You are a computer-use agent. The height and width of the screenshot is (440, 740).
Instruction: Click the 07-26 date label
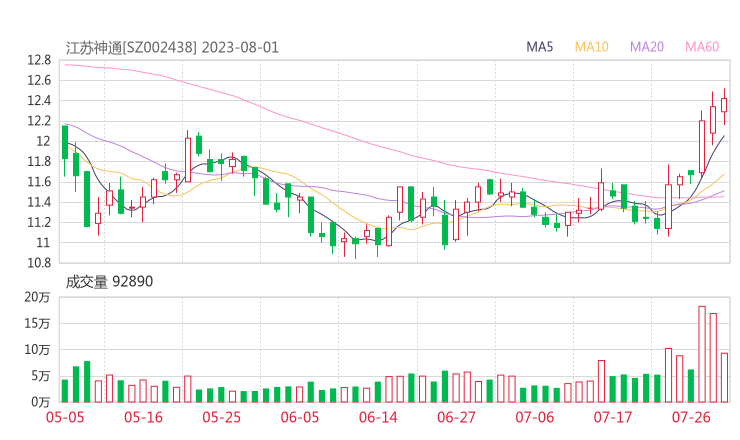pyautogui.click(x=691, y=417)
